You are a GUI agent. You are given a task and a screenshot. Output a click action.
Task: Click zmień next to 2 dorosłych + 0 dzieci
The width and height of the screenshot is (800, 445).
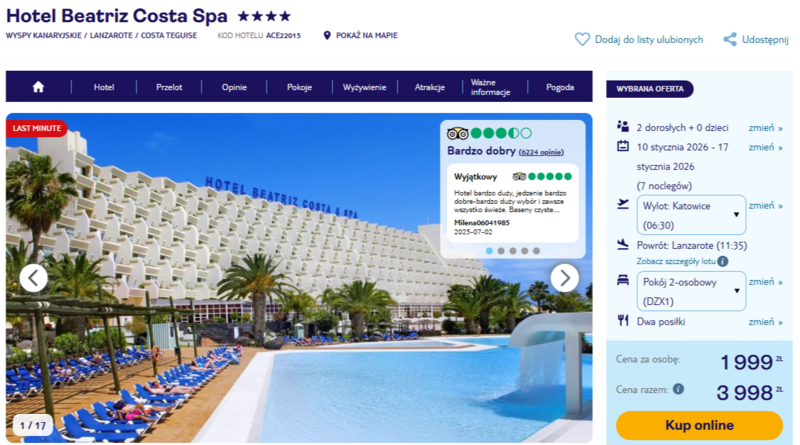[x=765, y=128]
